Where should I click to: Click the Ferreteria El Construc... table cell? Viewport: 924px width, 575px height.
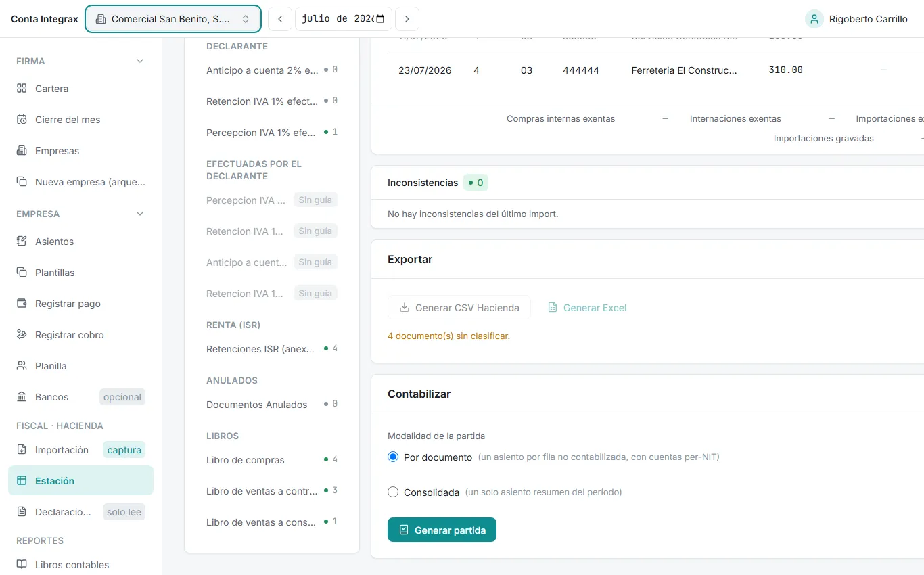point(684,70)
